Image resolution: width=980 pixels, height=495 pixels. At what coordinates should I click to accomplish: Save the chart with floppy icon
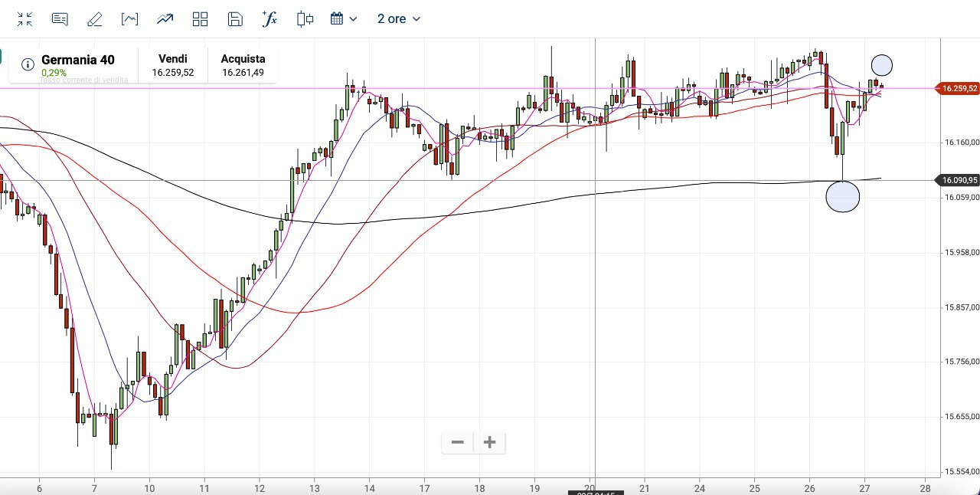[235, 19]
